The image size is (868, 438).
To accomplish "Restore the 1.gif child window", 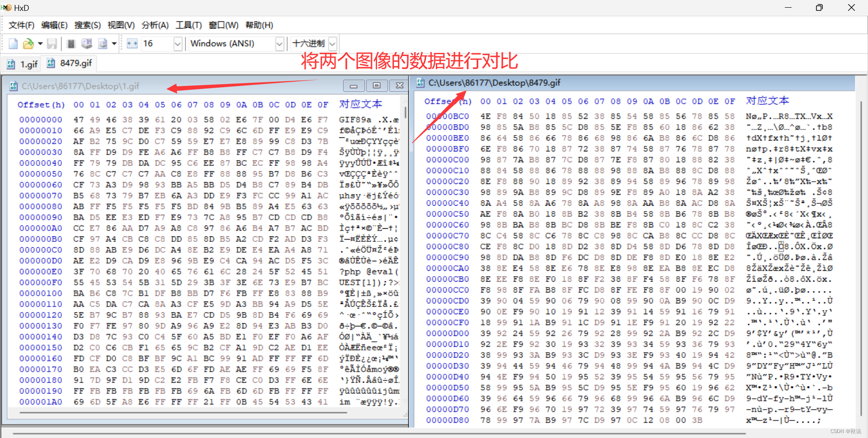I will click(377, 85).
